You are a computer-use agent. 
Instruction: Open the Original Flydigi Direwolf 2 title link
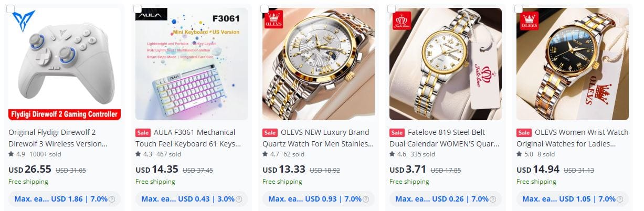click(58, 138)
